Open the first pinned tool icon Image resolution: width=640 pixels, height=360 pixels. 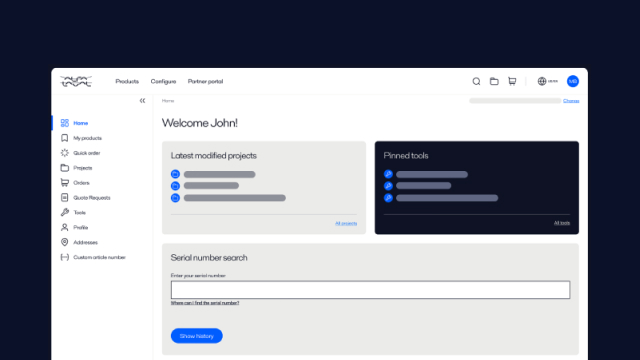pos(388,174)
